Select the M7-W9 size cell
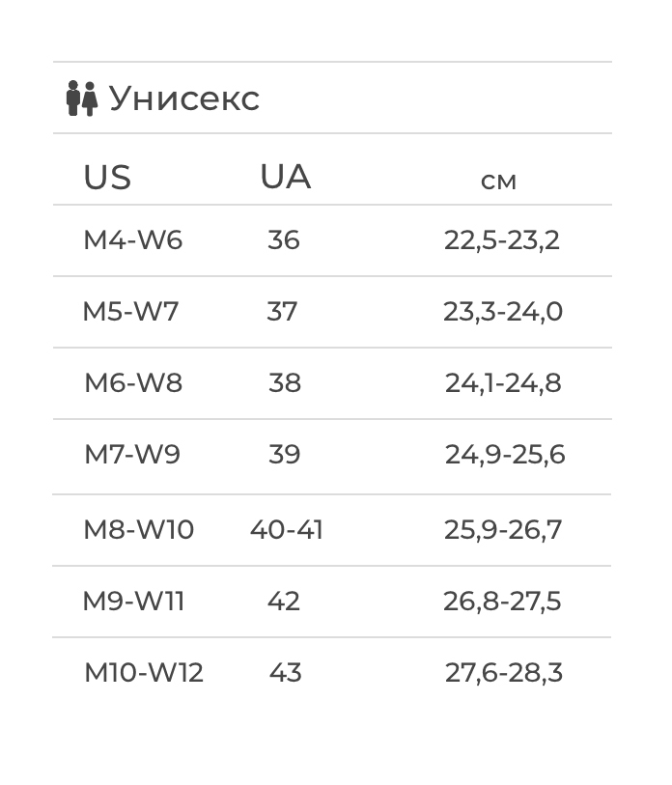 point(132,455)
